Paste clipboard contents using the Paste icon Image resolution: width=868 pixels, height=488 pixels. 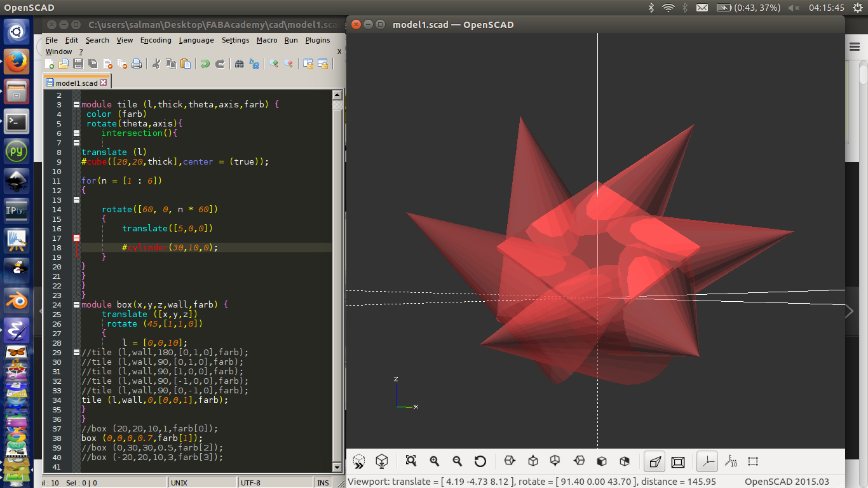[184, 64]
